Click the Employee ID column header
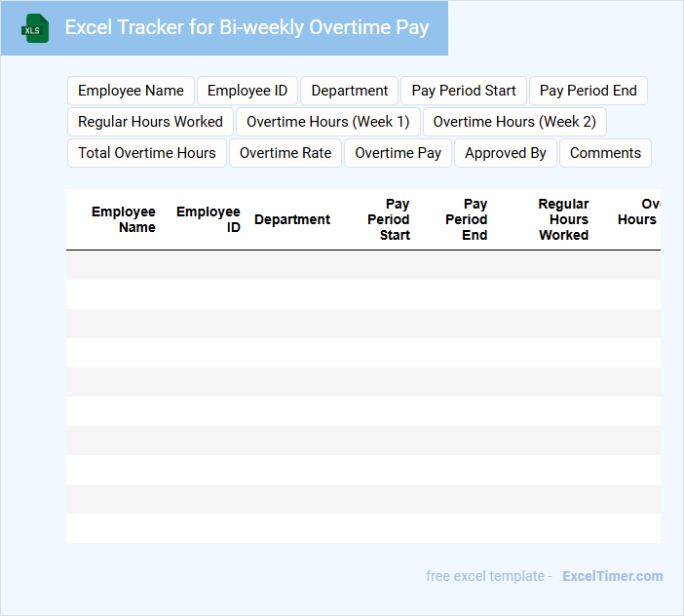 point(209,219)
